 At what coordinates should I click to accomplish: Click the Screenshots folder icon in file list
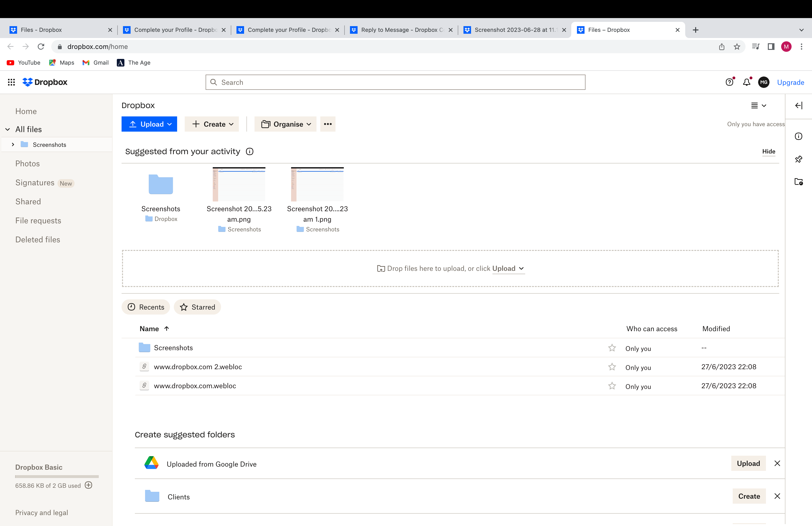144,348
